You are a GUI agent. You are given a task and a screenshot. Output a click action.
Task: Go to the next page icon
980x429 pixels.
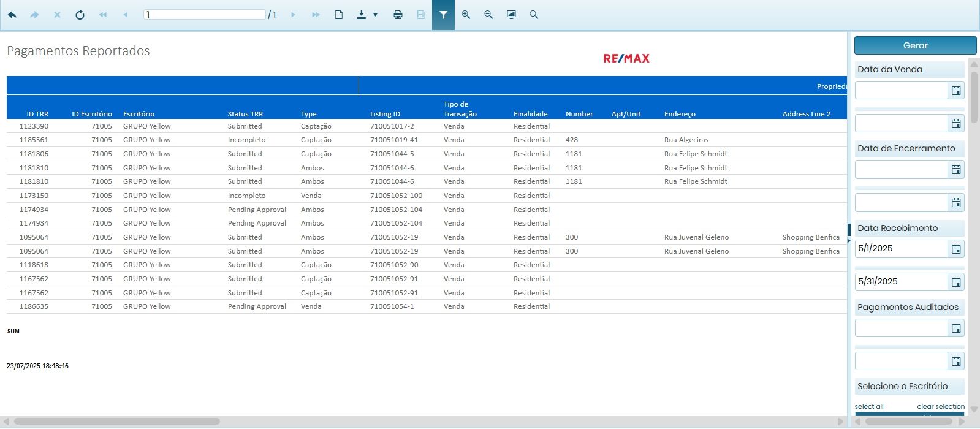click(293, 15)
